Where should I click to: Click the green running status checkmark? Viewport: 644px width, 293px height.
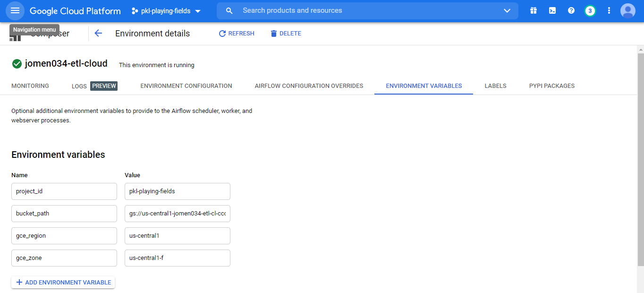pyautogui.click(x=17, y=64)
